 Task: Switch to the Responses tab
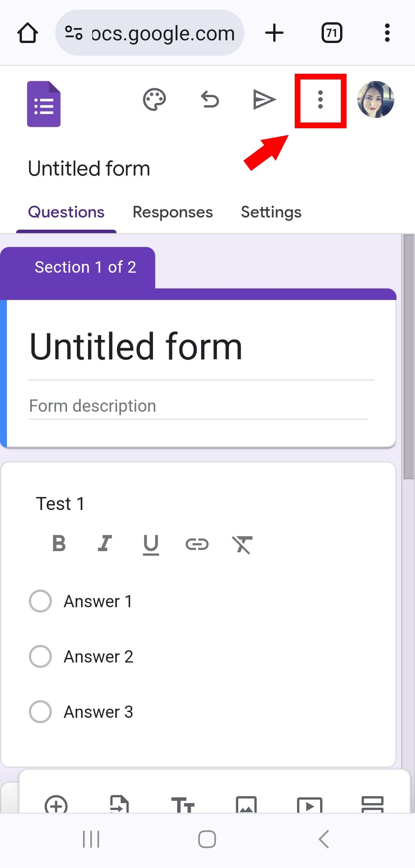(x=173, y=212)
